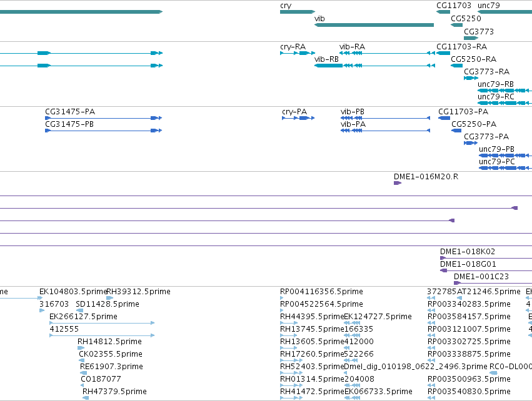Screen dimensions: 532x401
Task: Click the RH44395.5prime EST label
Action: pos(312,317)
